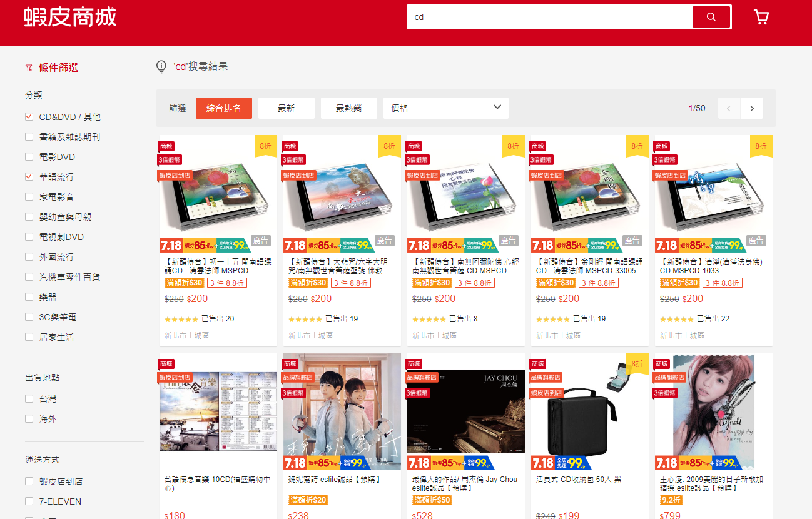
Task: Check the 書籍及雜誌期刊 category
Action: [x=29, y=137]
